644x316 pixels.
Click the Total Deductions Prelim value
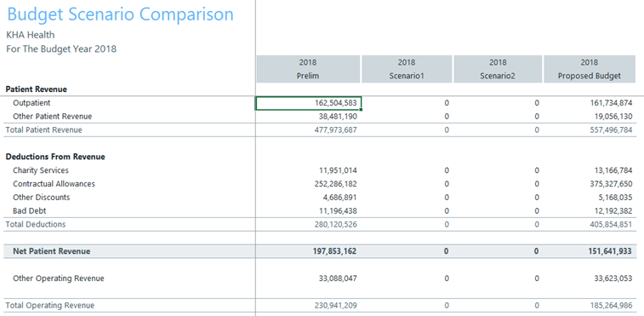334,225
